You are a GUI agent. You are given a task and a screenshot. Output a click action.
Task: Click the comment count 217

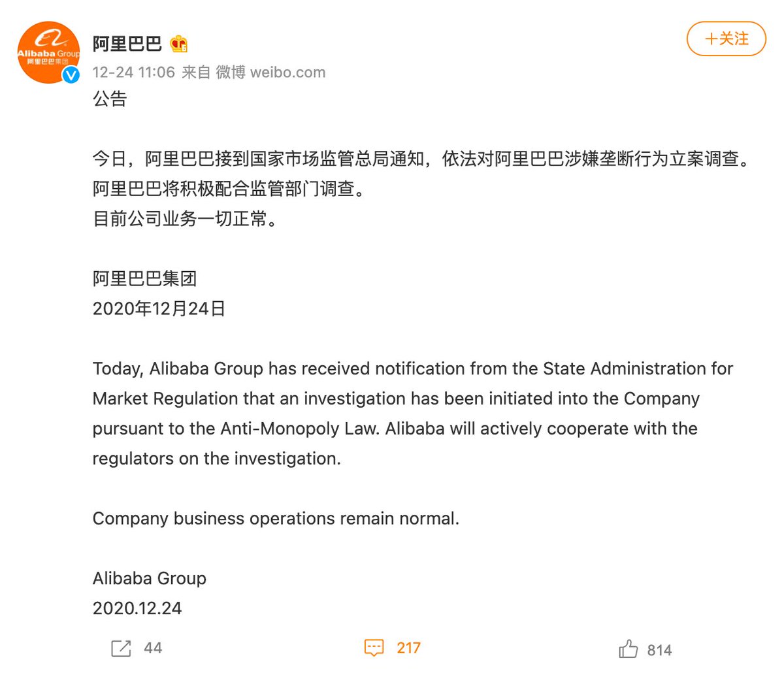click(408, 648)
